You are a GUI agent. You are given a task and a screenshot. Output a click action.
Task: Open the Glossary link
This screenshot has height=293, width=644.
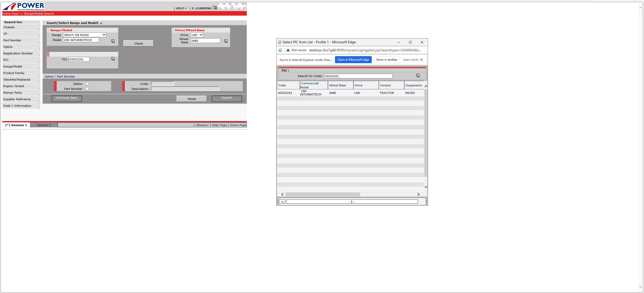pos(202,125)
